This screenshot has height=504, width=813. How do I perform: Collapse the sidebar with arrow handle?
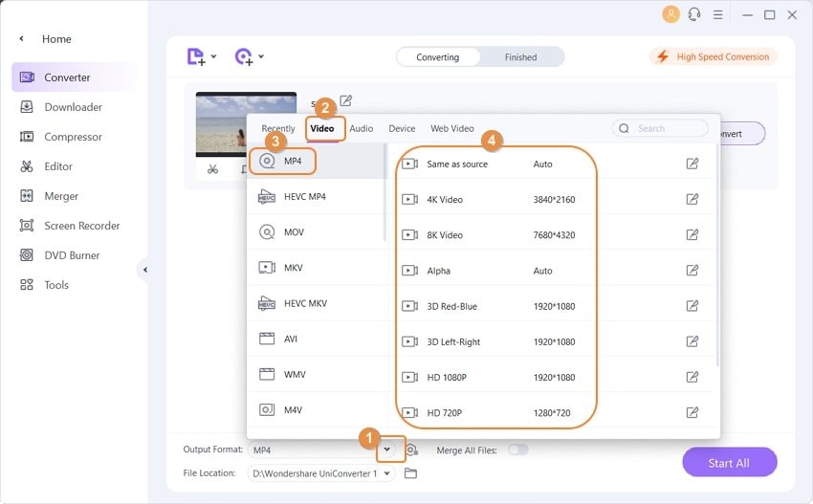click(x=144, y=270)
